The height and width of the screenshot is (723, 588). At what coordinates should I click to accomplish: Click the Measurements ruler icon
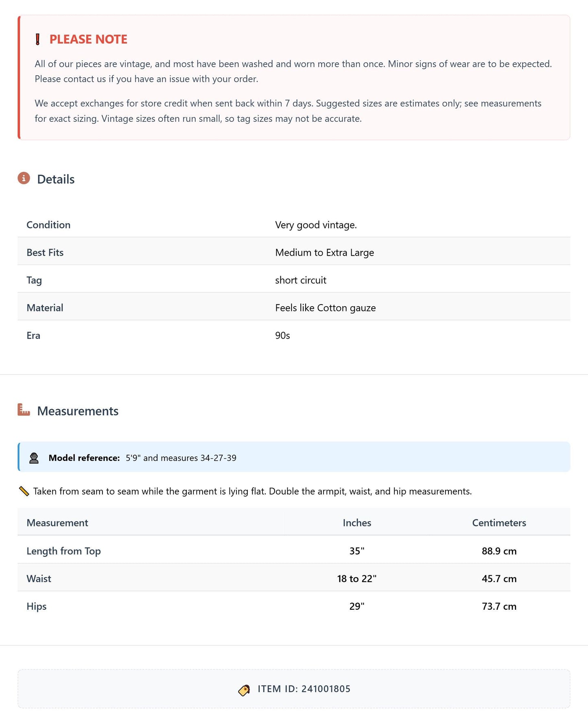pos(24,410)
